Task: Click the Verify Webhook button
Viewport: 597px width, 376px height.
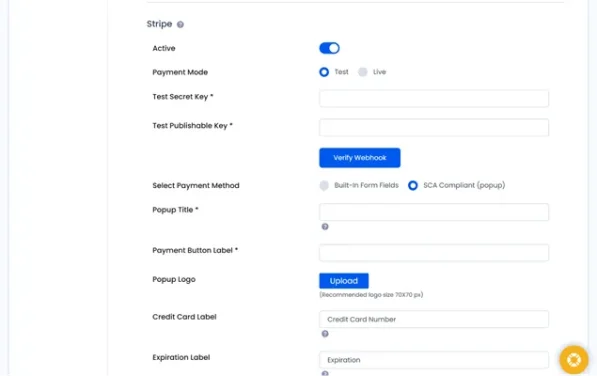Action: (360, 158)
